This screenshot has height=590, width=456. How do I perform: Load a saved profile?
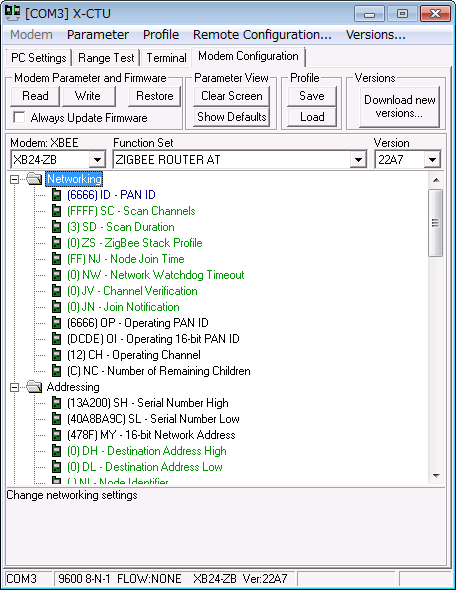[312, 117]
